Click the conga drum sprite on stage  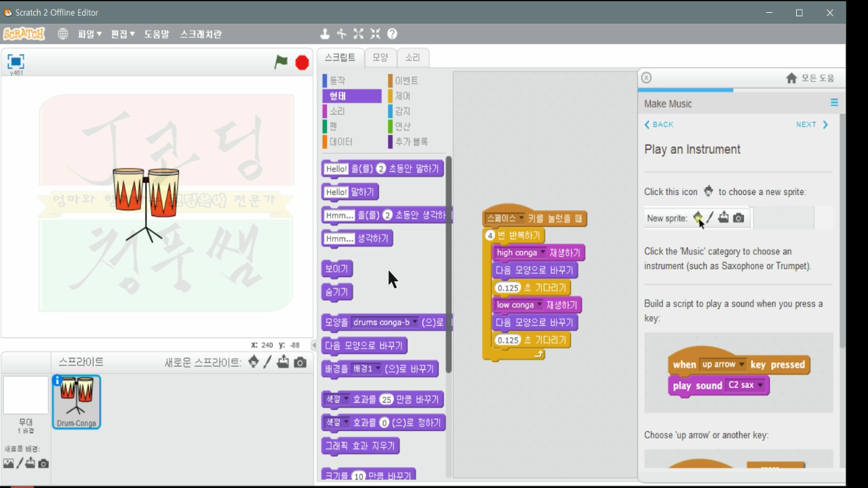pos(145,203)
